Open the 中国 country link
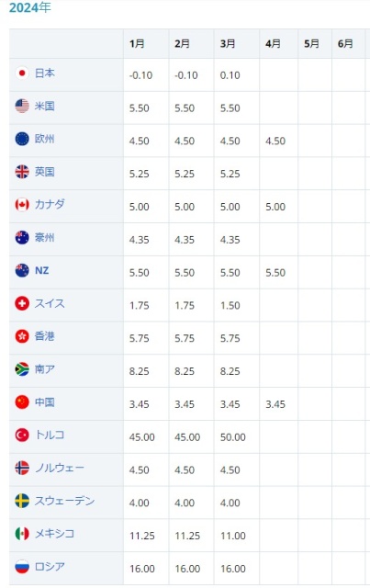370x588 pixels. click(x=45, y=402)
